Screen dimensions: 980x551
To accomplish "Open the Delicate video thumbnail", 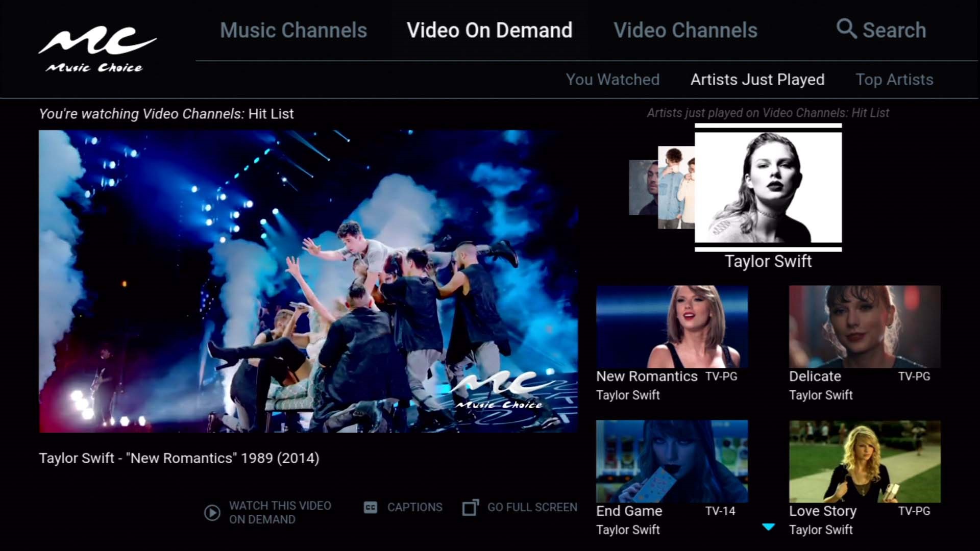I will pos(865,327).
